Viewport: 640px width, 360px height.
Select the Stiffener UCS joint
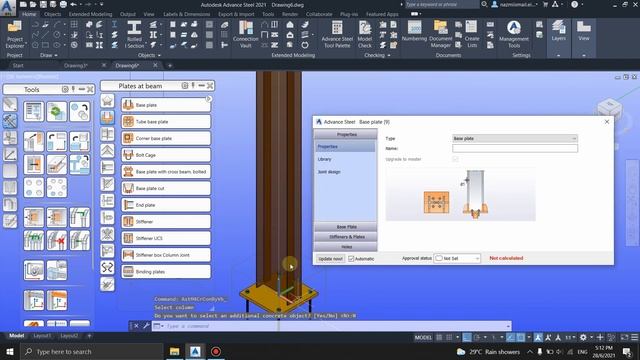pyautogui.click(x=166, y=238)
